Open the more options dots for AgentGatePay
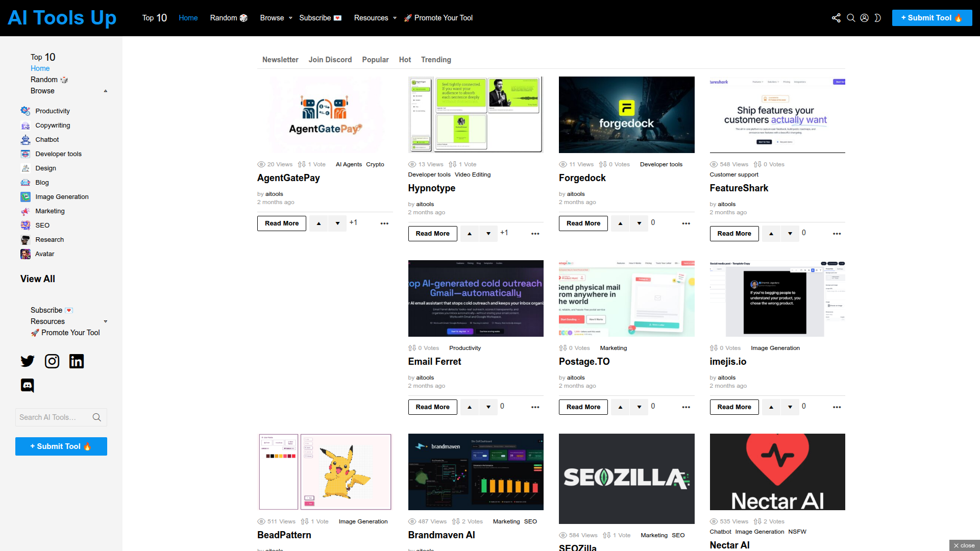 coord(384,223)
